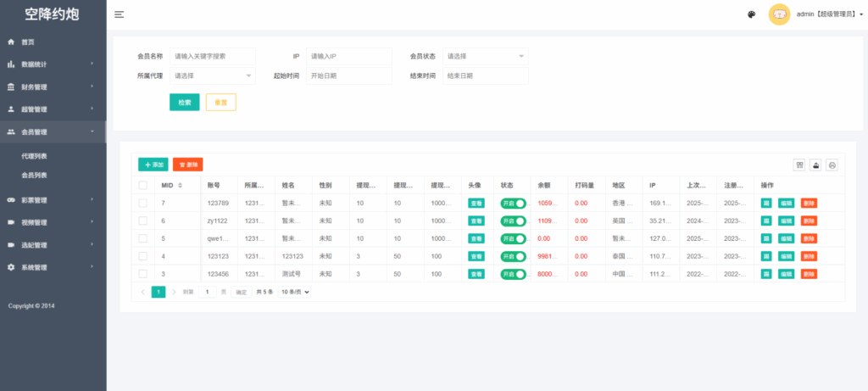Click the green 添加 button
The width and height of the screenshot is (868, 391).
click(153, 165)
